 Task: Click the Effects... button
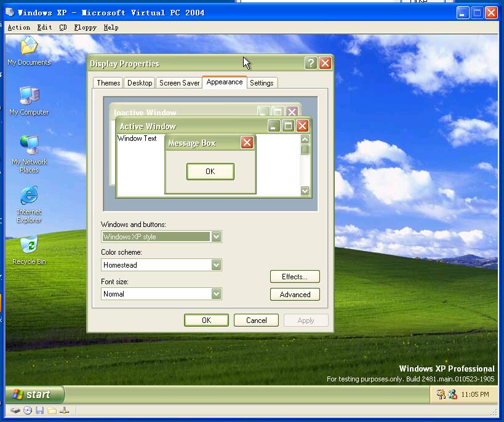[x=295, y=276]
